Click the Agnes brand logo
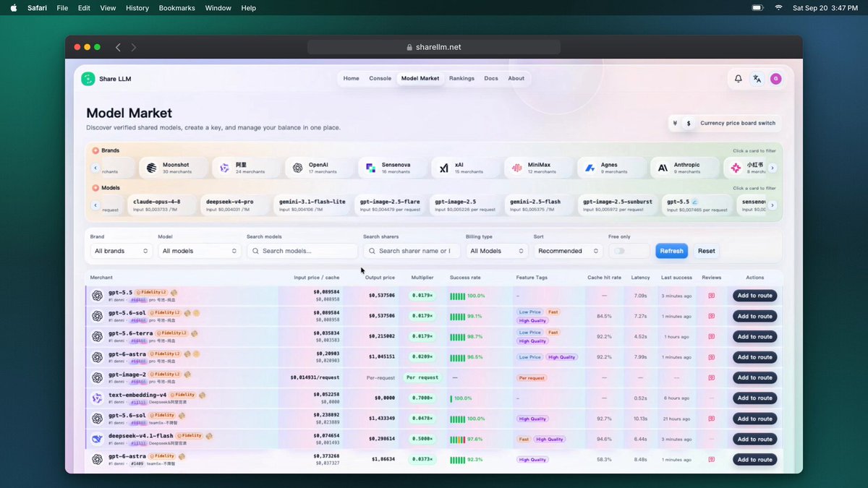Screen dimensions: 868x488 coord(590,168)
